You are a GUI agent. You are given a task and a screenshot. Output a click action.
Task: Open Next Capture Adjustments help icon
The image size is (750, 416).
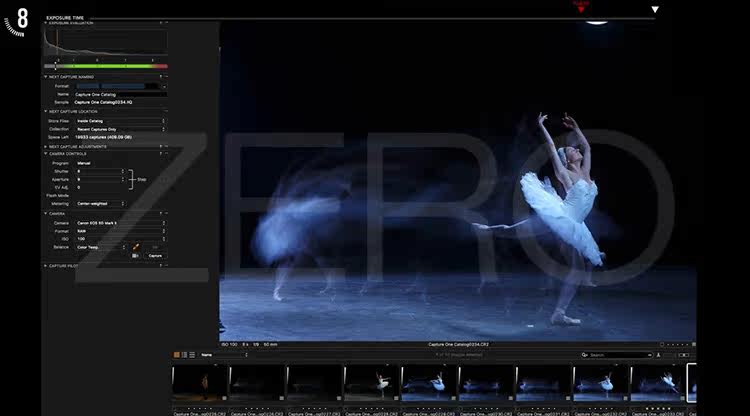pos(161,146)
